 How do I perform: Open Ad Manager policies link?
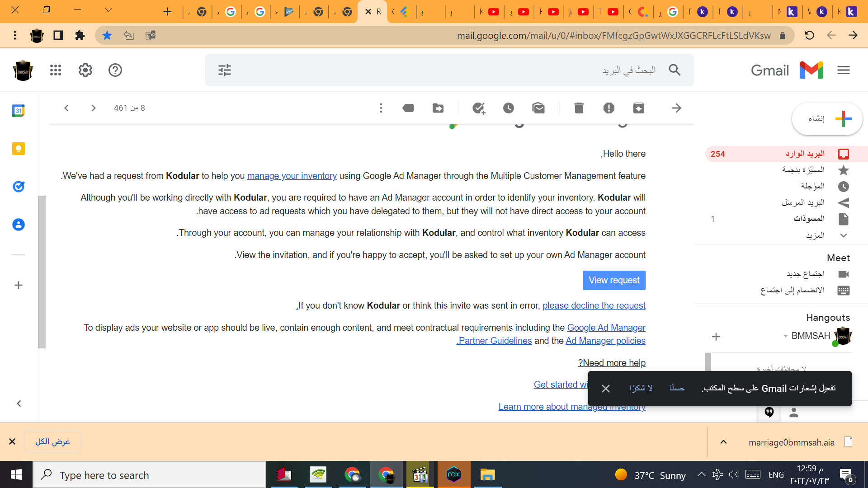[x=606, y=341]
